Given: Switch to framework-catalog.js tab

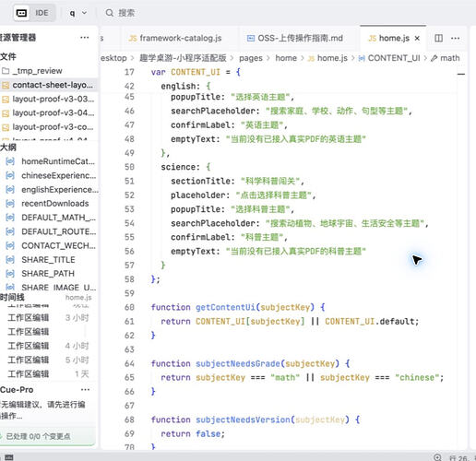Looking at the screenshot, I should click(x=175, y=38).
